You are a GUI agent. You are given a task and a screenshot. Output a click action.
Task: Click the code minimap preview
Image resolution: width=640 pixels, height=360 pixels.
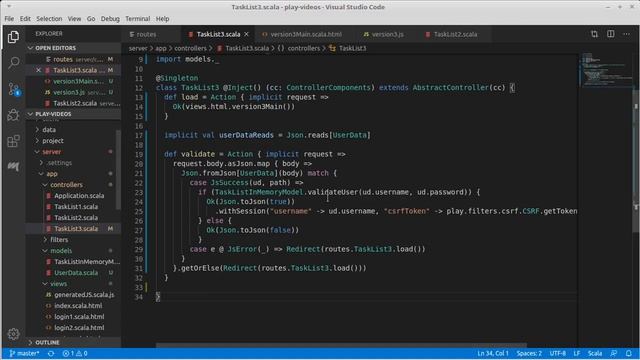tap(605, 69)
